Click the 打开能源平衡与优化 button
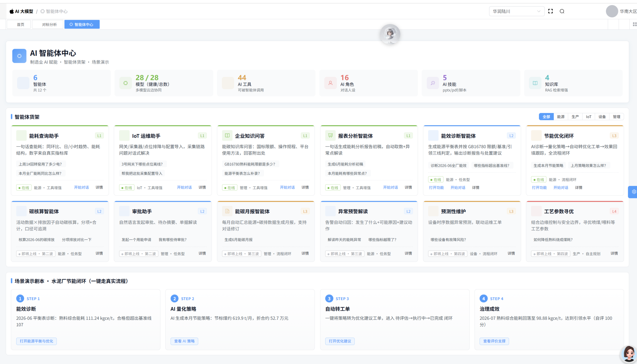Viewport: 637px width, 364px height. [36, 341]
